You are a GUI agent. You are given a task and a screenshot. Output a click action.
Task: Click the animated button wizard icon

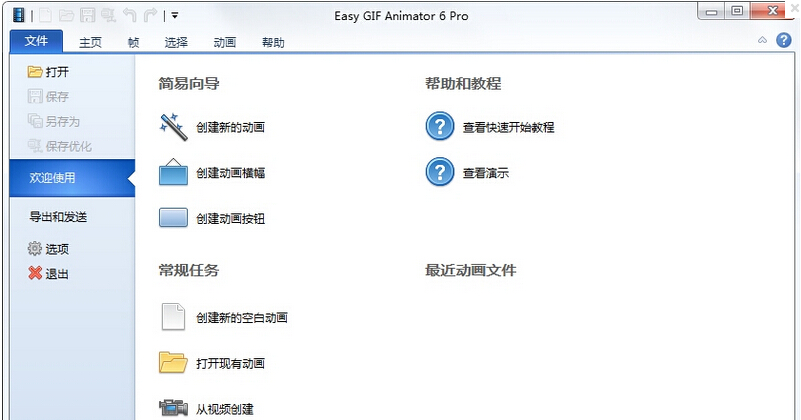(173, 218)
